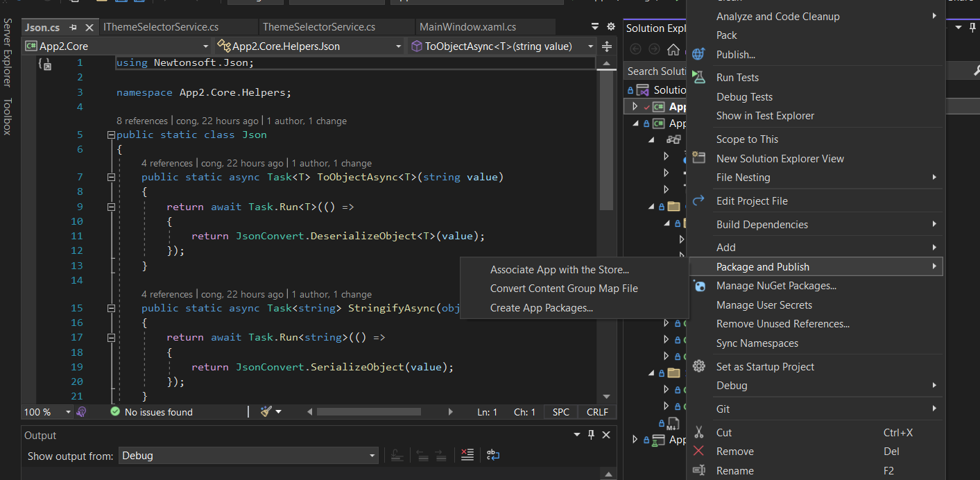Switch to the ThemeSelectorService.cs tab

click(x=318, y=27)
